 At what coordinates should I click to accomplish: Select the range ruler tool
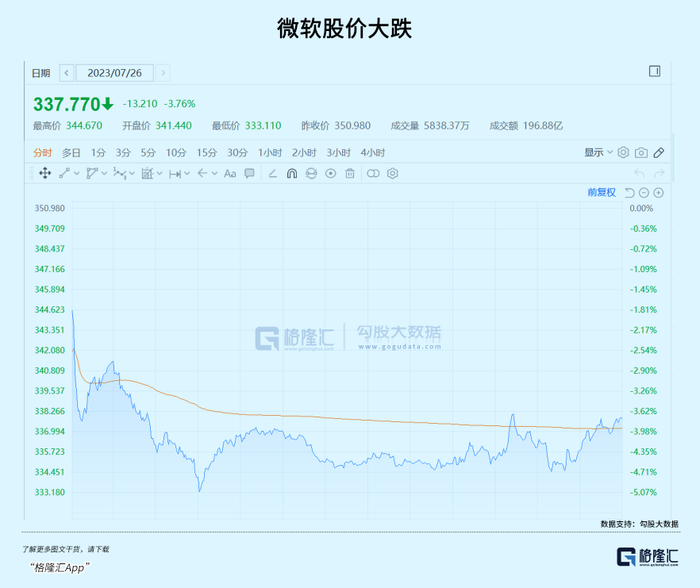pos(175,174)
